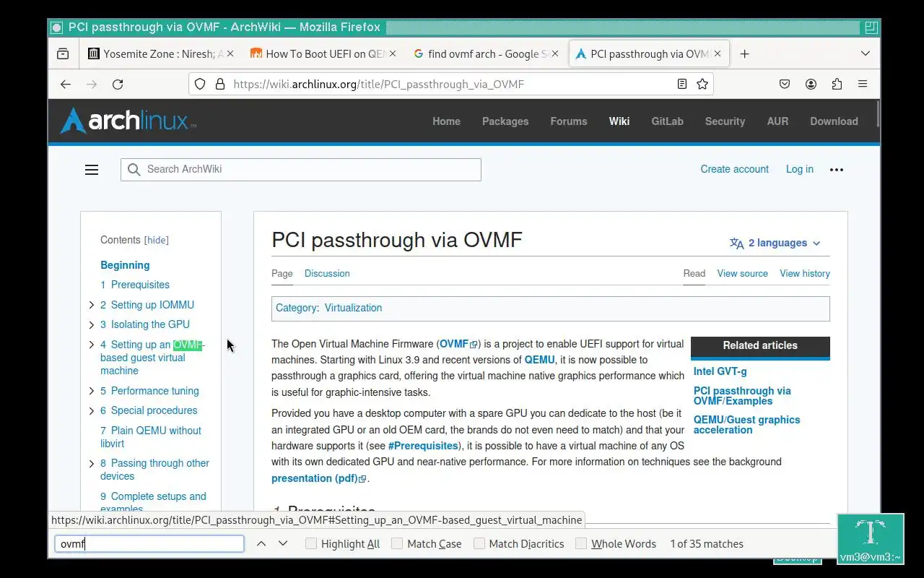Reload the current page
The image size is (924, 578).
118,85
